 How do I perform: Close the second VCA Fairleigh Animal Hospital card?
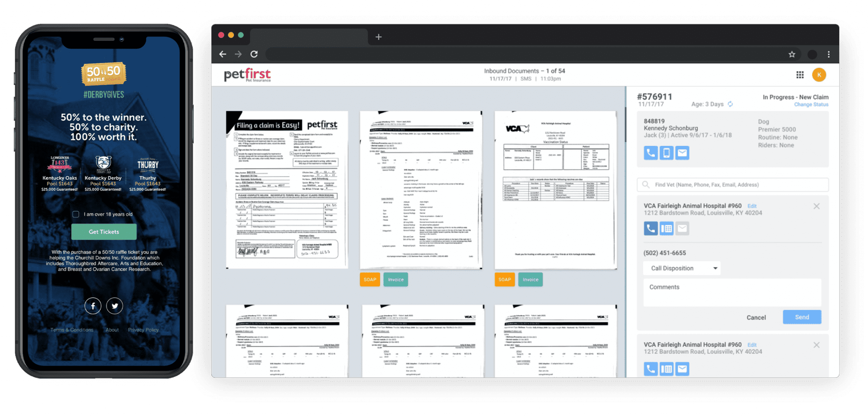(816, 345)
